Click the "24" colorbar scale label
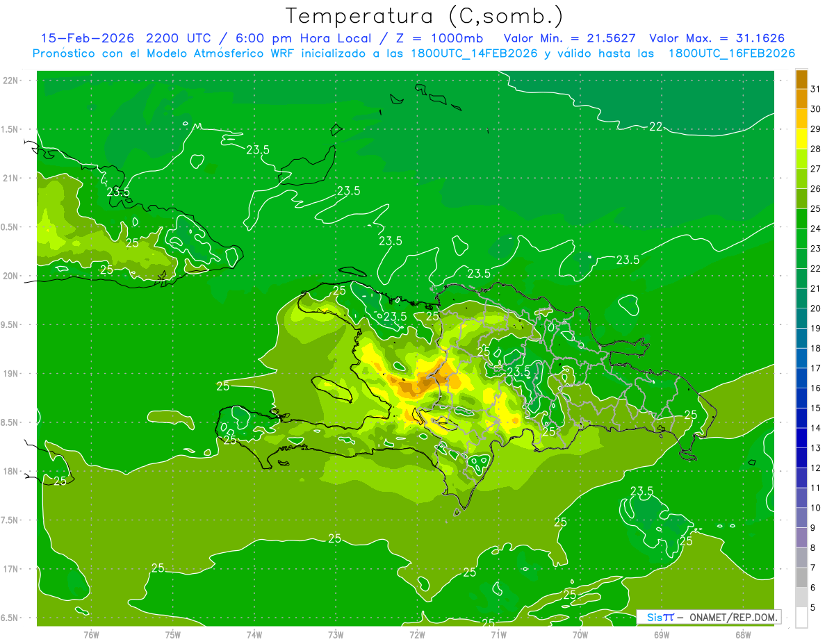 (815, 229)
